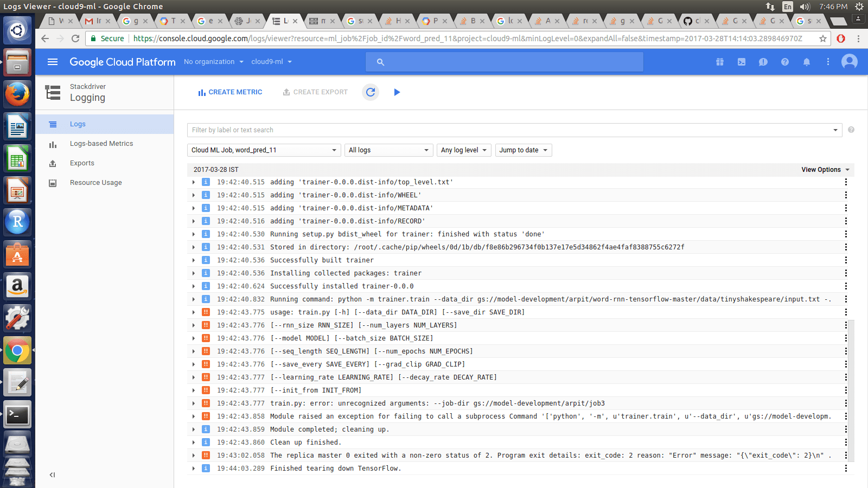Launch Firefox from the Ubuntu dock
868x488 pixels.
pos(17,94)
